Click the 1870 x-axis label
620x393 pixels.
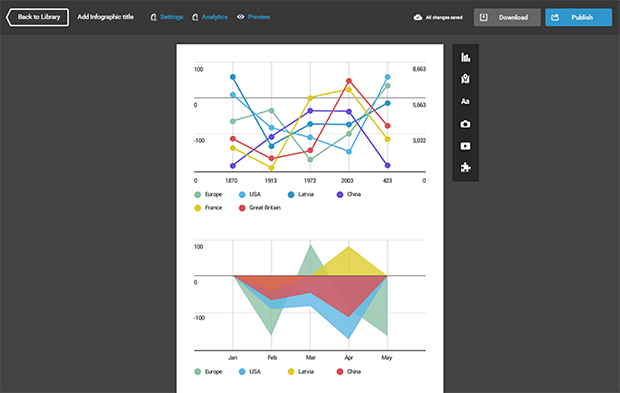click(x=231, y=181)
